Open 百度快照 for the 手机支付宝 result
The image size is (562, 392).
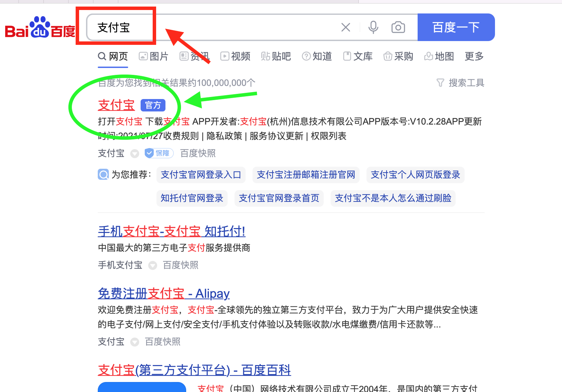pyautogui.click(x=181, y=265)
